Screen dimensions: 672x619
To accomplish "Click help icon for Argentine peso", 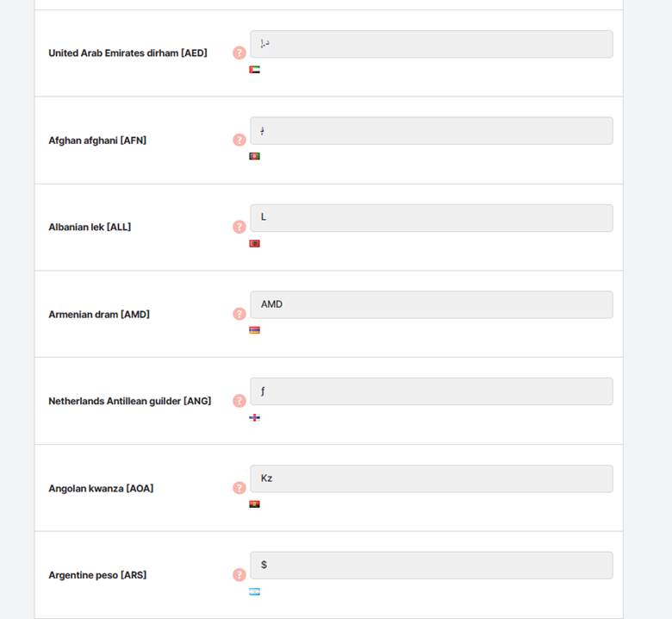I will point(240,575).
